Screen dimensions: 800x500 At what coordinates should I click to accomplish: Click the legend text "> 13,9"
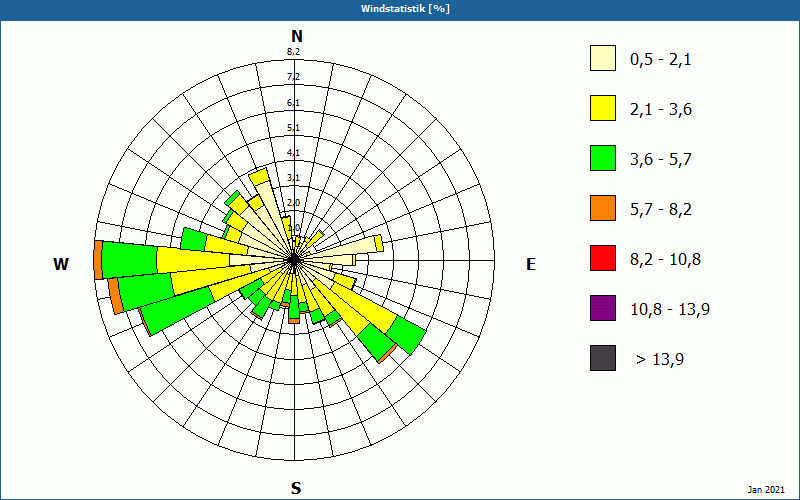(x=660, y=360)
